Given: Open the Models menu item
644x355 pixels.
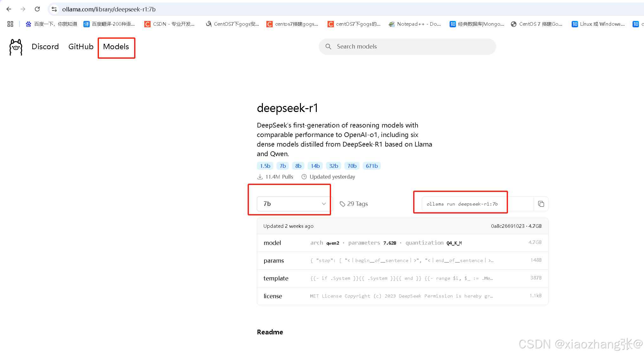Looking at the screenshot, I should (x=116, y=47).
